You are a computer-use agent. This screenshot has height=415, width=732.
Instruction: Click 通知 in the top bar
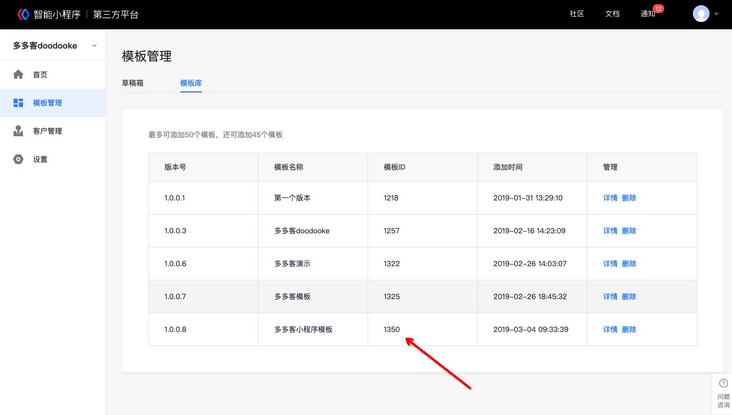click(647, 14)
